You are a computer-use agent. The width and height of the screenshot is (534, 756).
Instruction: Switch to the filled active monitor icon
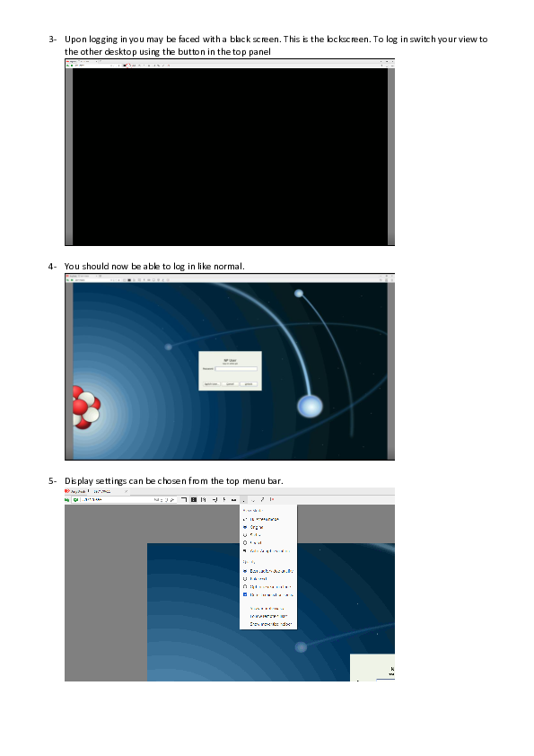[x=194, y=500]
